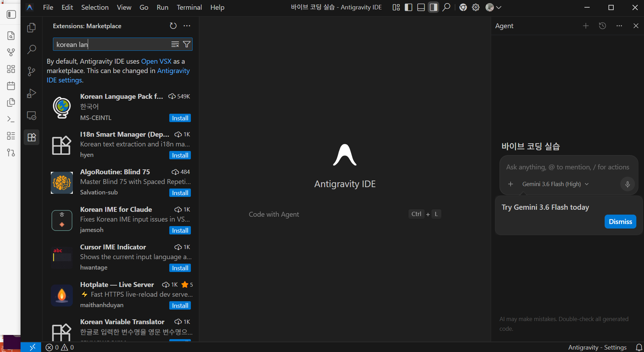Expand the account dropdown chevron
The height and width of the screenshot is (352, 644).
499,7
